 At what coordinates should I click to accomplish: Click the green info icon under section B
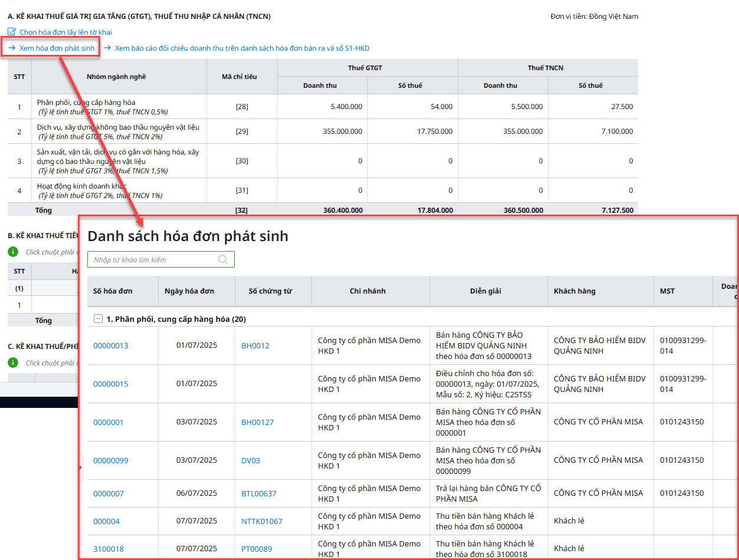(13, 252)
